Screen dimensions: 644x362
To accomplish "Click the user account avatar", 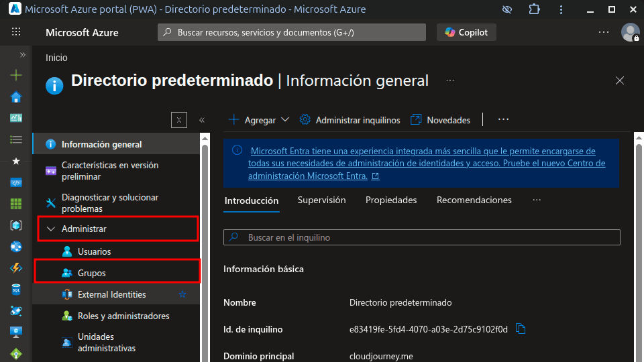I will click(630, 32).
